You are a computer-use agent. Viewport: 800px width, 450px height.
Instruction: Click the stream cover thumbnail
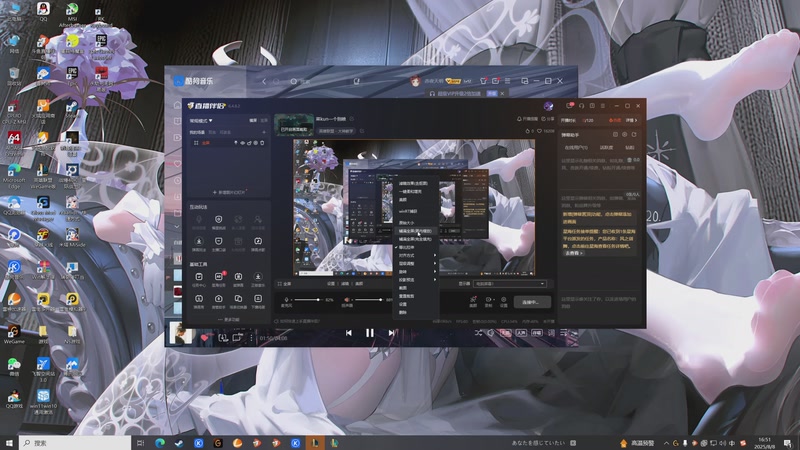click(x=293, y=125)
